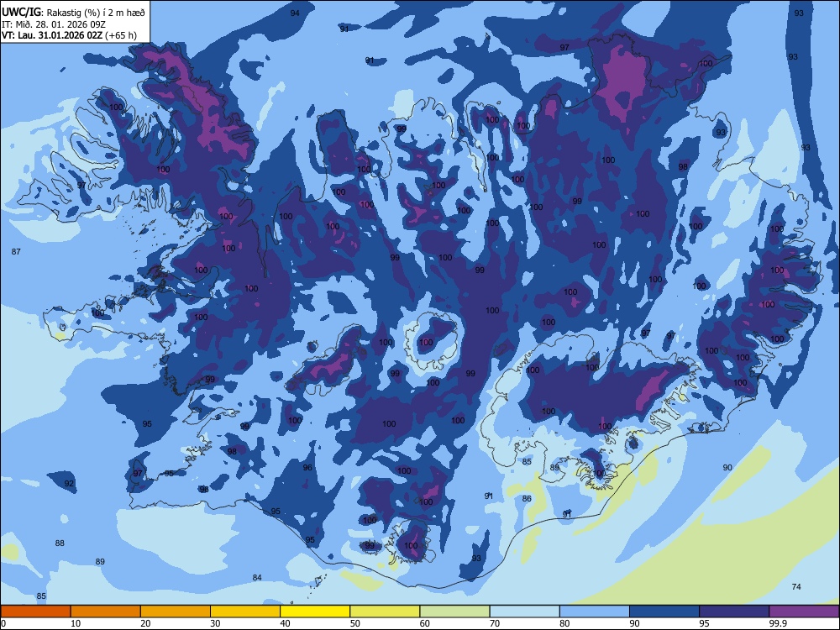Click the light green 60–70 legend swatch

454,612
